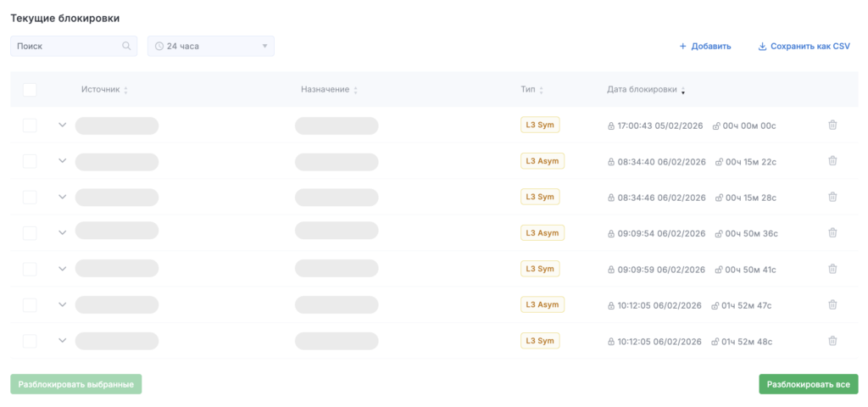Delete the block with 01ч 52м 48с remaining
This screenshot has height=407, width=868.
832,341
